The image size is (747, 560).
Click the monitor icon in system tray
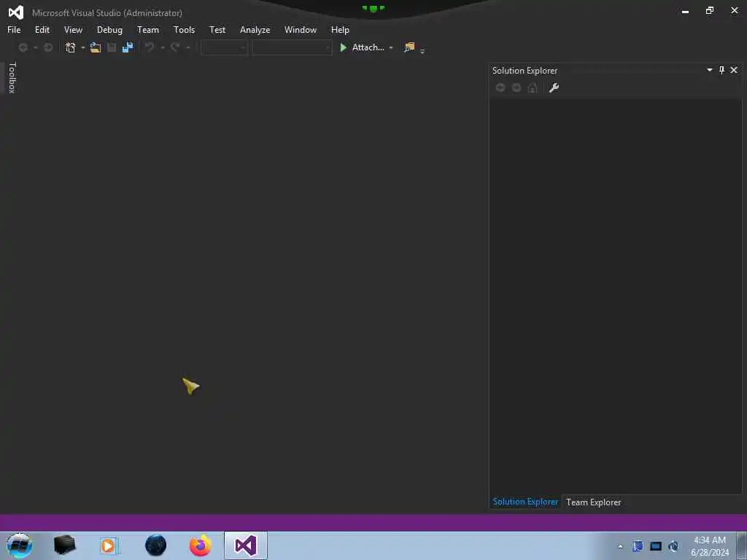(x=656, y=546)
